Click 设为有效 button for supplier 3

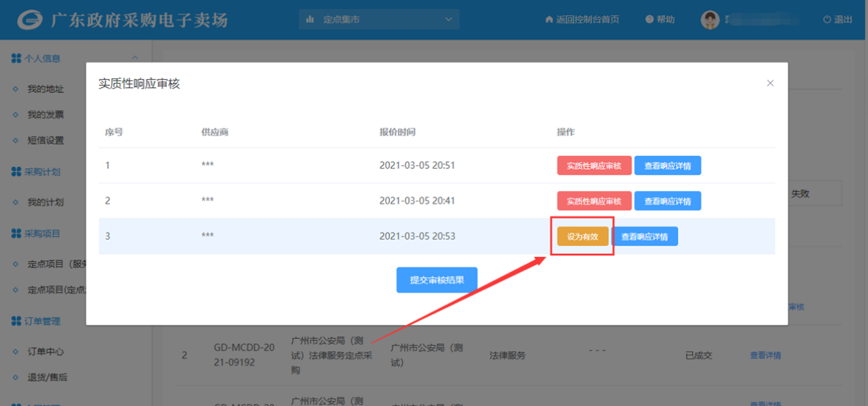[x=583, y=236]
